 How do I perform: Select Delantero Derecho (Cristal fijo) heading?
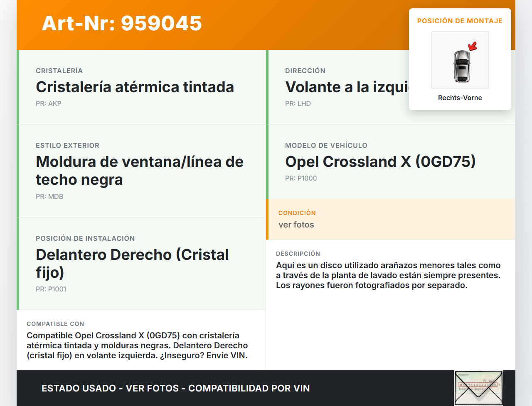[x=132, y=263]
